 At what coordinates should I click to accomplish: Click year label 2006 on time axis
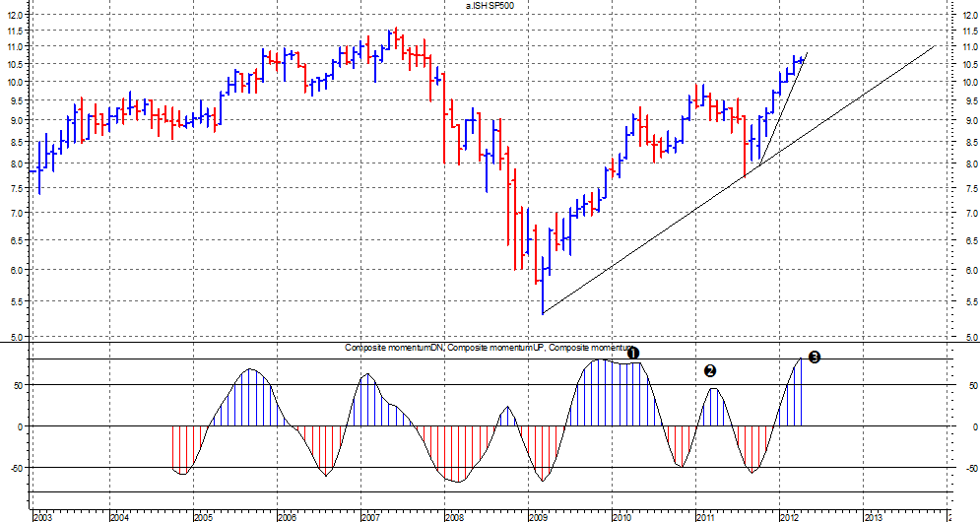[x=287, y=517]
